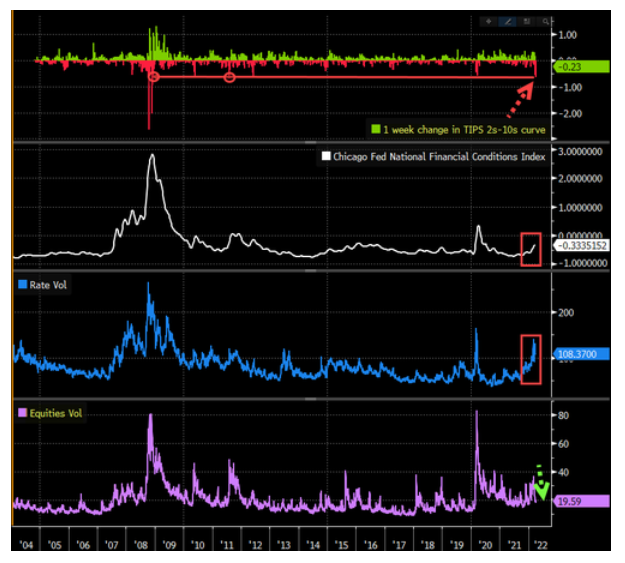
Task: Click the '06 year label on time axis
Action: [x=83, y=545]
